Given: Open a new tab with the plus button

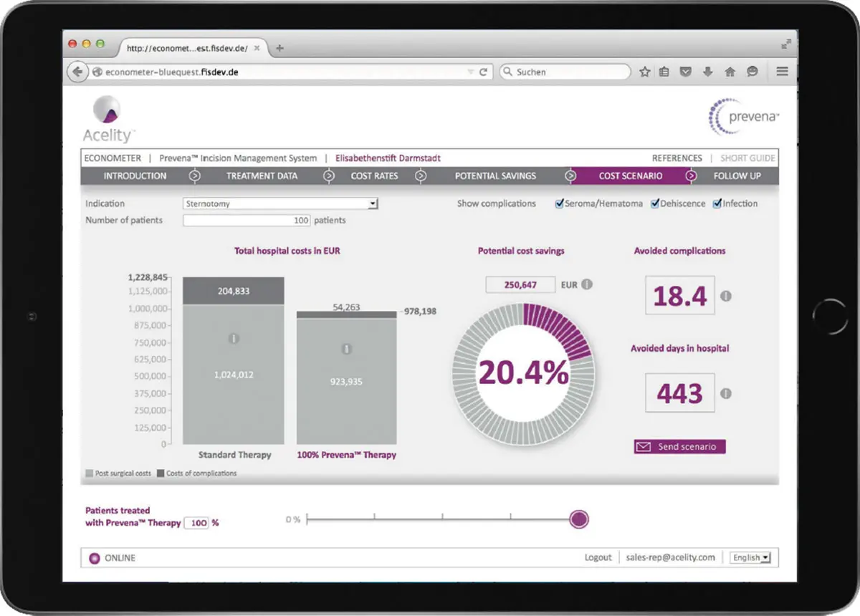Looking at the screenshot, I should [x=279, y=48].
